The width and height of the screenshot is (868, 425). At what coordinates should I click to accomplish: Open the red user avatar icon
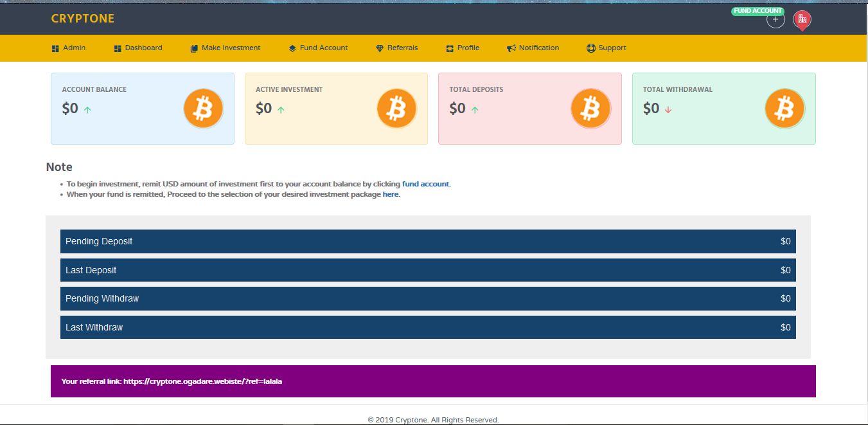[801, 20]
